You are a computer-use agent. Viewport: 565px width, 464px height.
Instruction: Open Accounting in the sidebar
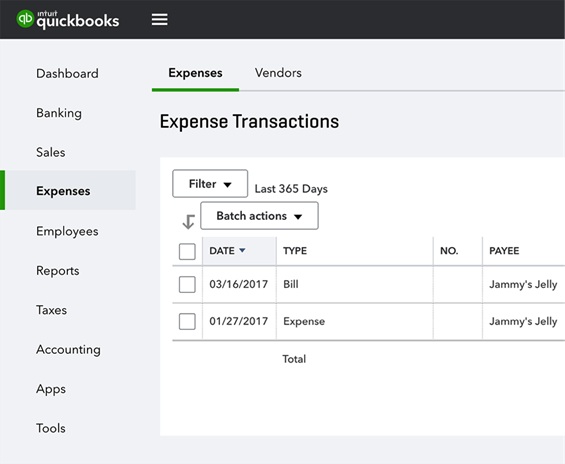(68, 350)
